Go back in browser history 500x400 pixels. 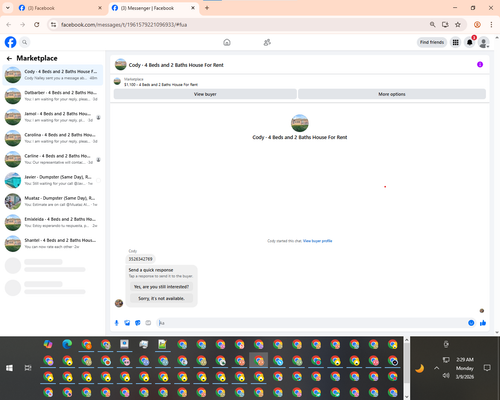point(9,24)
